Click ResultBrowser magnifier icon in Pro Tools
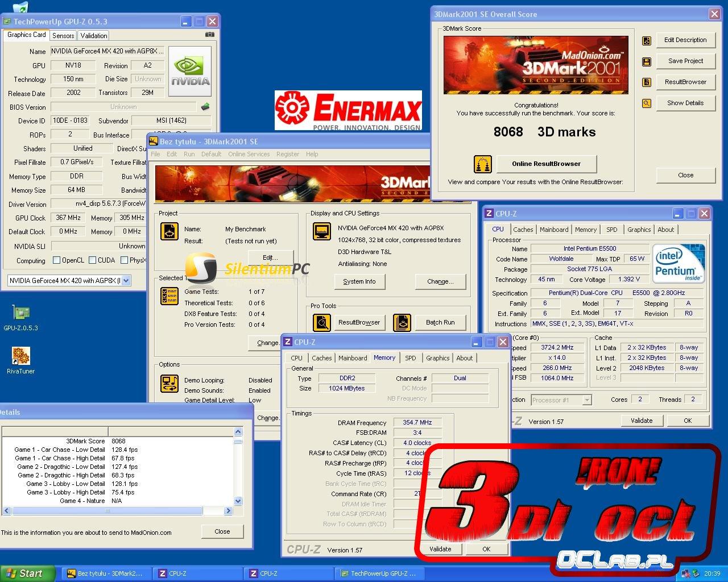728x582 pixels. [322, 323]
